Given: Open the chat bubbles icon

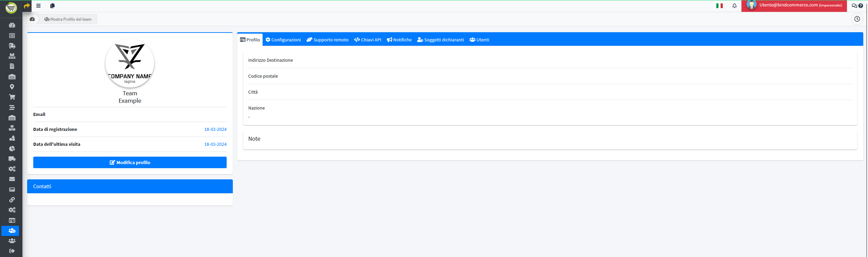Looking at the screenshot, I should tap(854, 6).
